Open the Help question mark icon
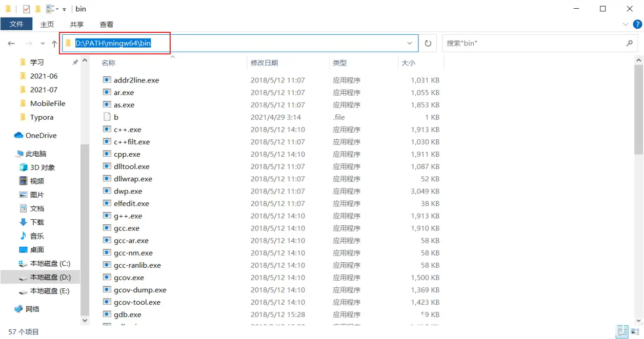Image resolution: width=644 pixels, height=339 pixels. [636, 24]
